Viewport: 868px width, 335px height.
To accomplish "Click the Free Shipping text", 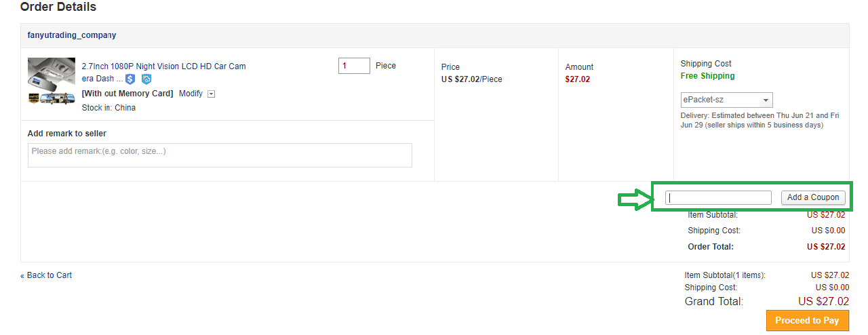I will pos(707,76).
